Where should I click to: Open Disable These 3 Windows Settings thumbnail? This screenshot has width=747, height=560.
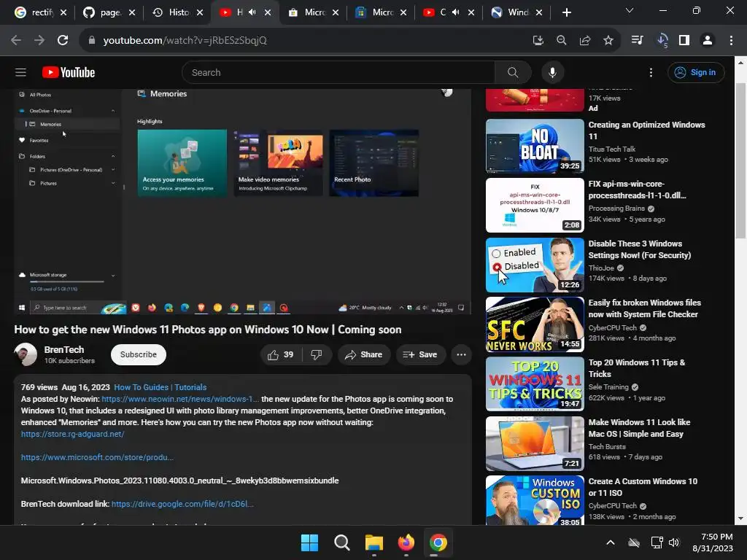tap(535, 265)
